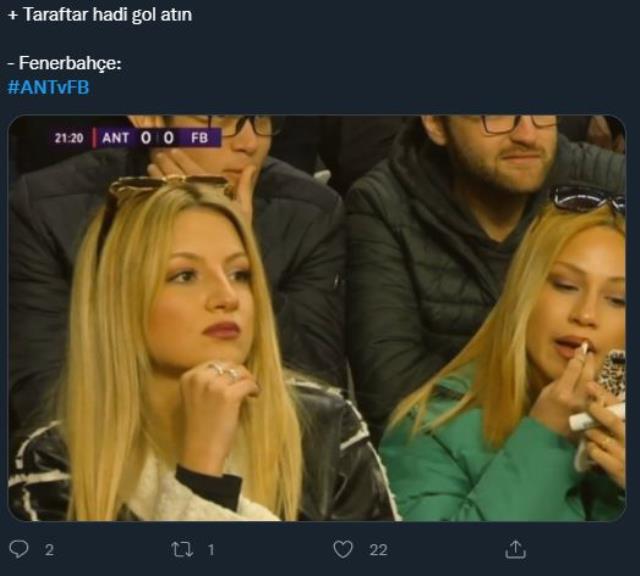Click the retweet count 1
640x576 pixels.
(x=211, y=549)
